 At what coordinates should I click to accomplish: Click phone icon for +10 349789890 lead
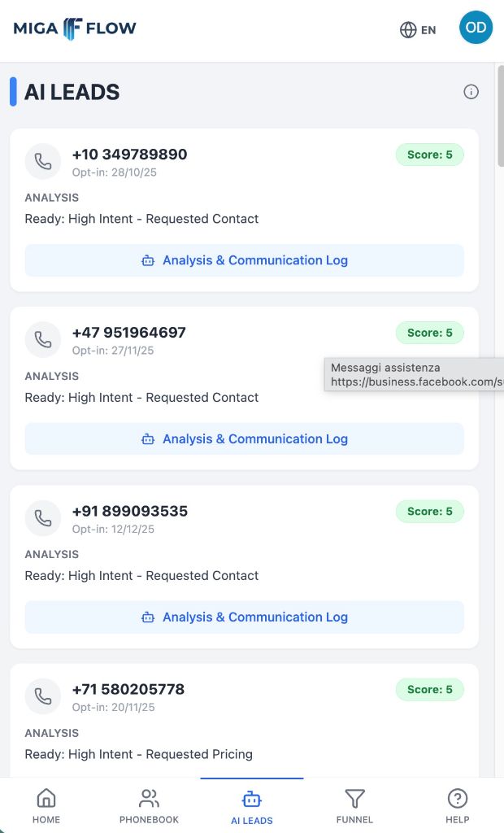43,161
